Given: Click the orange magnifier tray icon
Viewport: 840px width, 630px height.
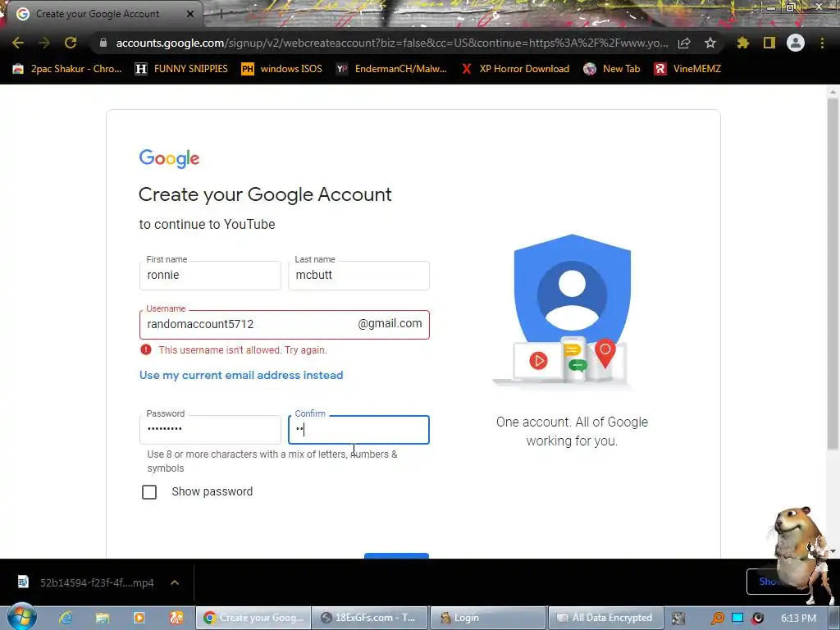Looking at the screenshot, I should (717, 619).
